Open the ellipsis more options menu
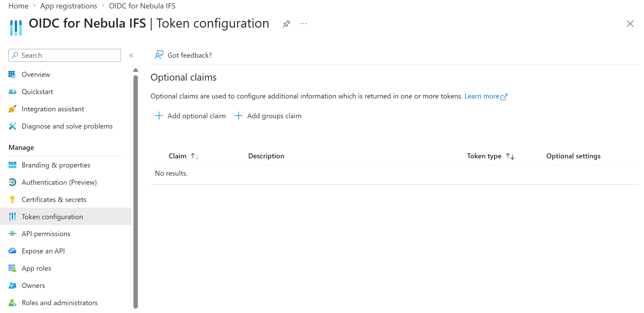 (x=304, y=24)
